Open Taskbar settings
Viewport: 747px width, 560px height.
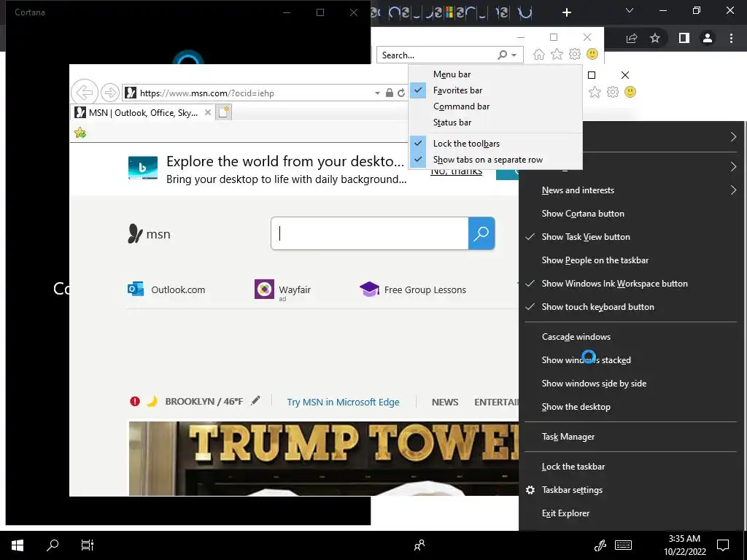coord(631,490)
